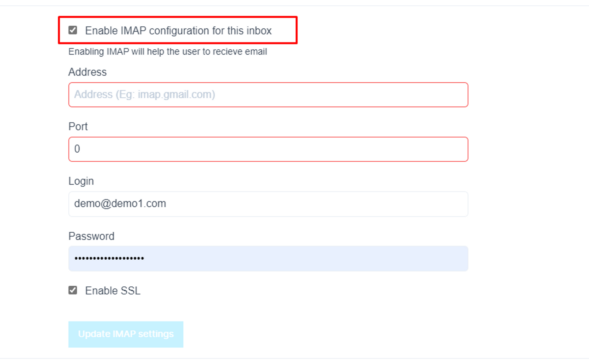Click the 'Port' field label
This screenshot has width=589, height=364.
tap(78, 126)
